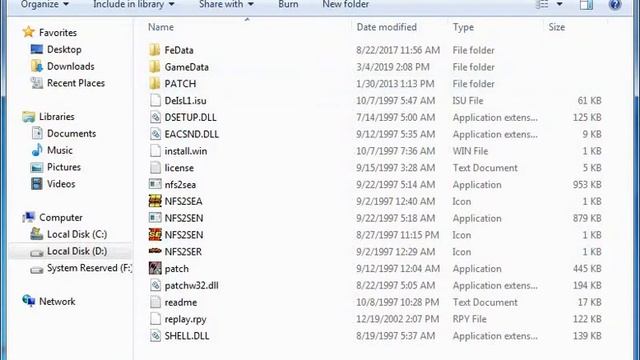This screenshot has width=640, height=360.
Task: Sort by Date modified column header
Action: 387,27
